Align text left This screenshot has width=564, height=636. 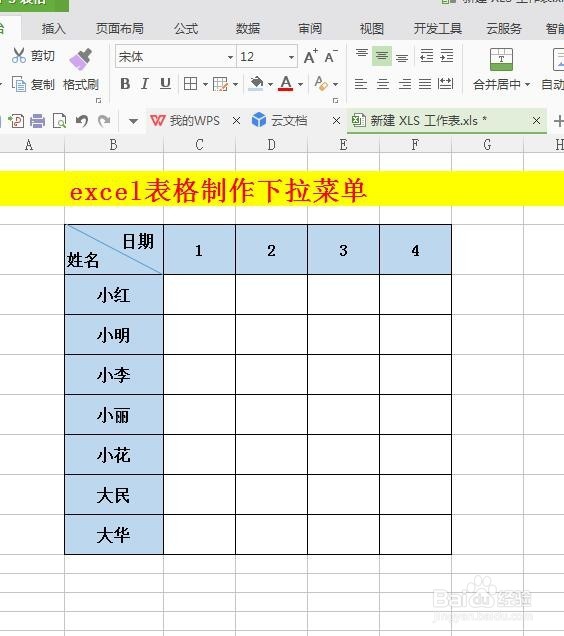361,84
